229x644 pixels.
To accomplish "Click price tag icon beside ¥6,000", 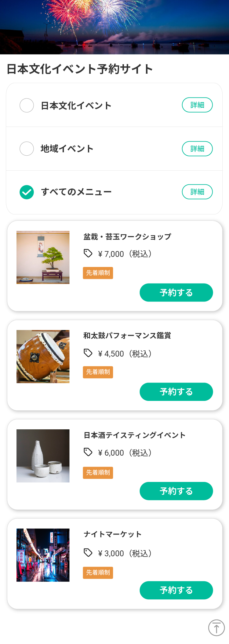I will pos(88,452).
